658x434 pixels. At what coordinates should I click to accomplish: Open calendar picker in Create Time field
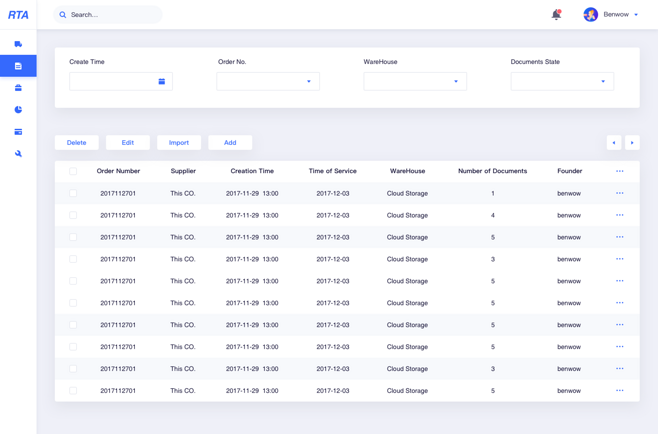point(162,81)
